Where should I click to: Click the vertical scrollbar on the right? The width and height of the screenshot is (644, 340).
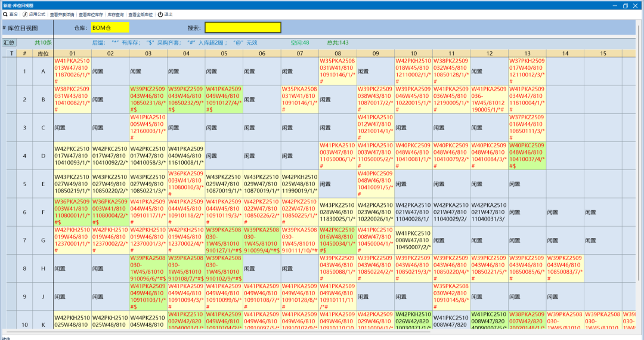point(639,152)
